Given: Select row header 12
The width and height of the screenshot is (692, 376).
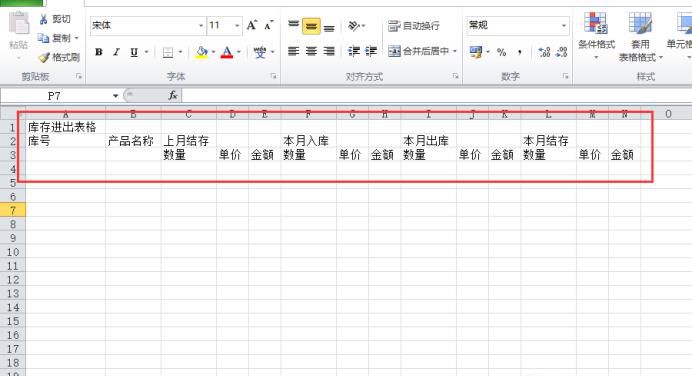Looking at the screenshot, I should 13,279.
